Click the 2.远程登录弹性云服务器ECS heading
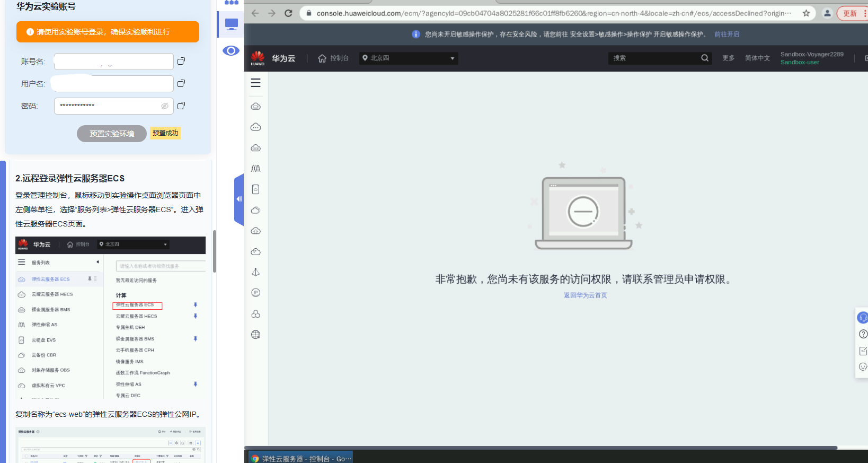This screenshot has width=868, height=463. click(70, 178)
